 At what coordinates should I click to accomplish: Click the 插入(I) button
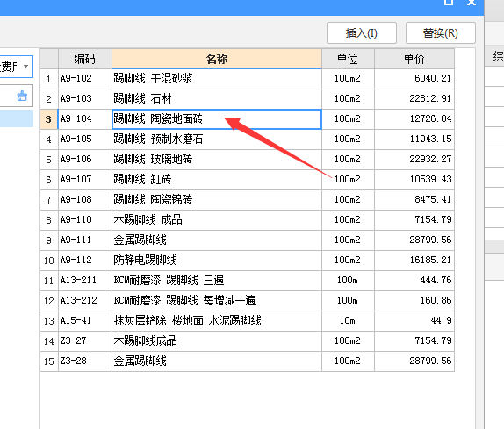[361, 32]
